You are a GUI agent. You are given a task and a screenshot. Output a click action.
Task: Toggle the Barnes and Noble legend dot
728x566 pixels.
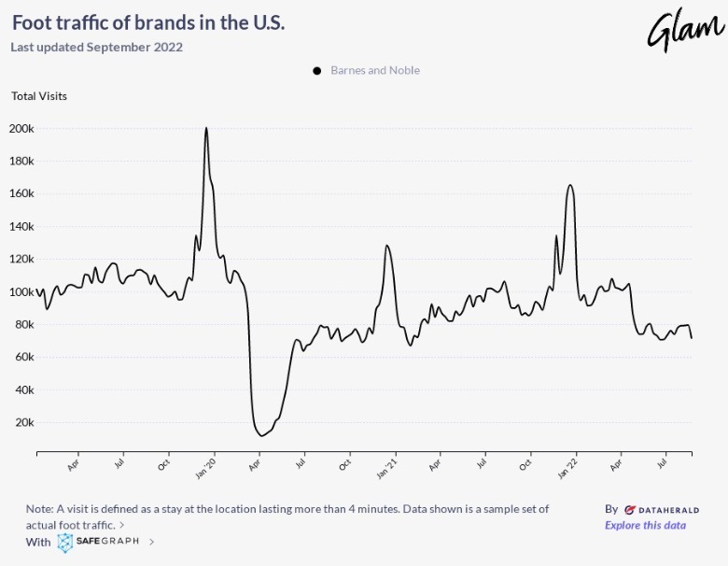pos(317,71)
